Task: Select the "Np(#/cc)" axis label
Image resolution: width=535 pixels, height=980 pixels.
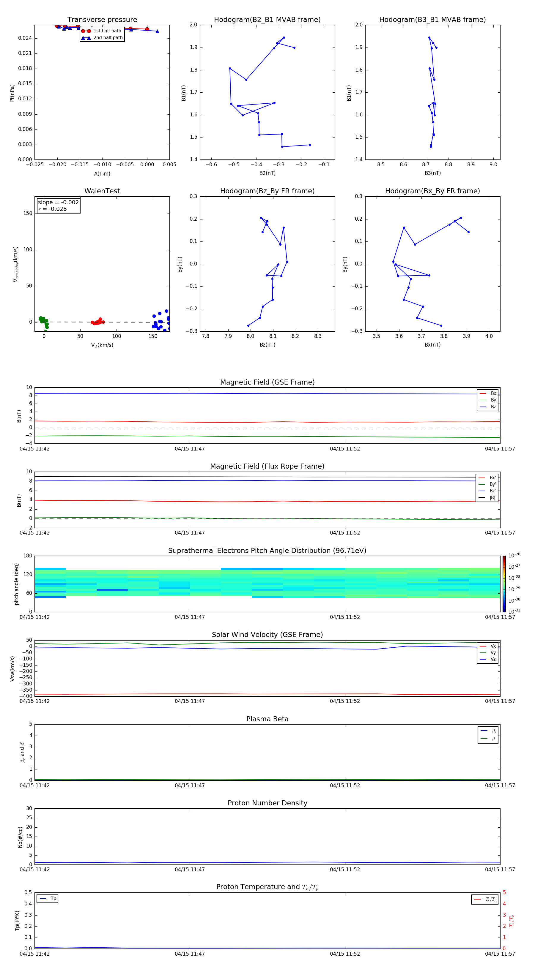Action: (x=21, y=837)
